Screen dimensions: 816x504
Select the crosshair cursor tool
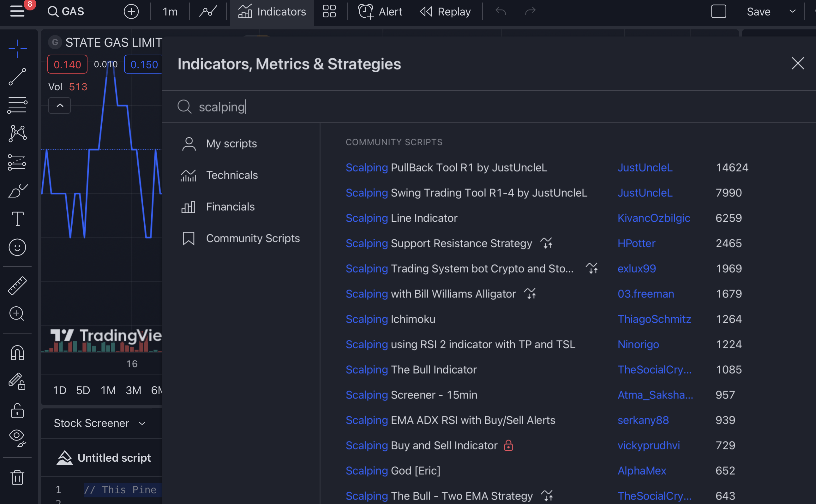pyautogui.click(x=17, y=49)
